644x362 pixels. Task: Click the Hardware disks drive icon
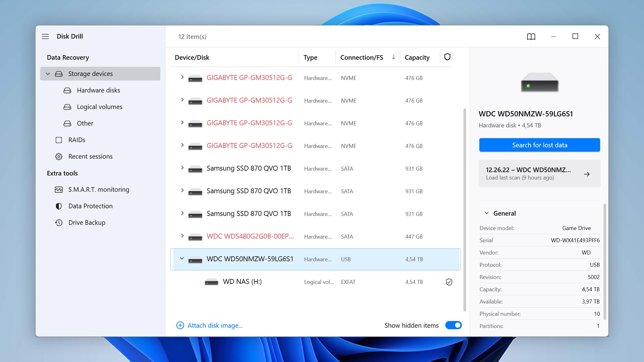coord(67,90)
